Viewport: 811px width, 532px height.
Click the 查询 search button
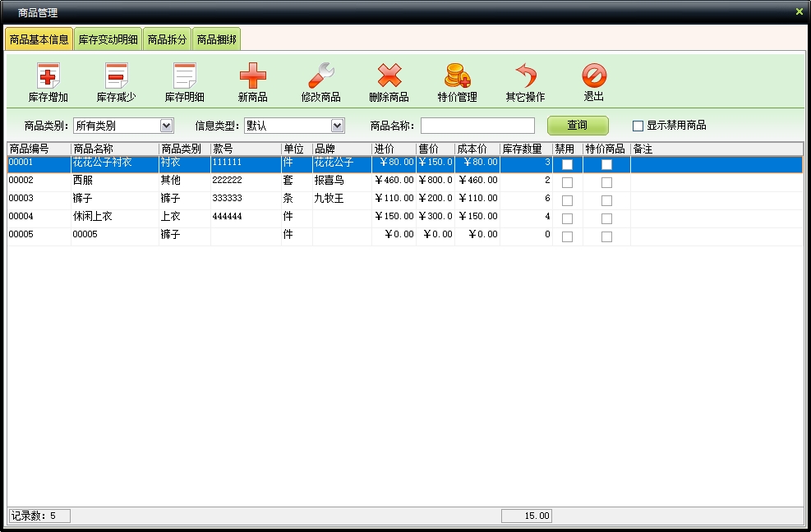coord(578,126)
